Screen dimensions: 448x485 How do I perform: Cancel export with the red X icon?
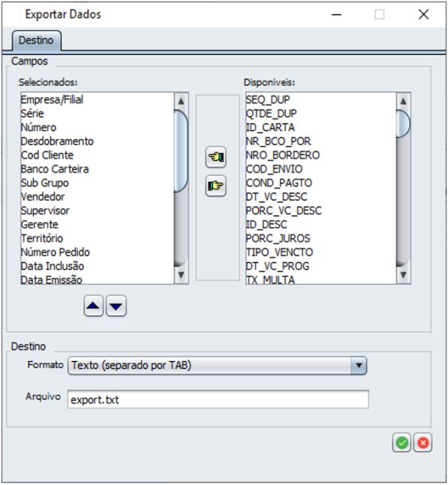click(x=423, y=443)
